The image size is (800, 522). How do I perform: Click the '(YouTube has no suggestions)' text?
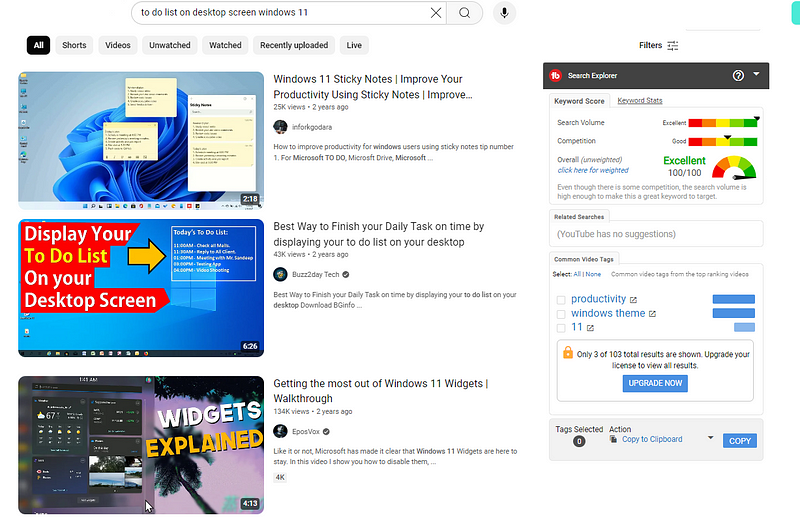pos(616,234)
